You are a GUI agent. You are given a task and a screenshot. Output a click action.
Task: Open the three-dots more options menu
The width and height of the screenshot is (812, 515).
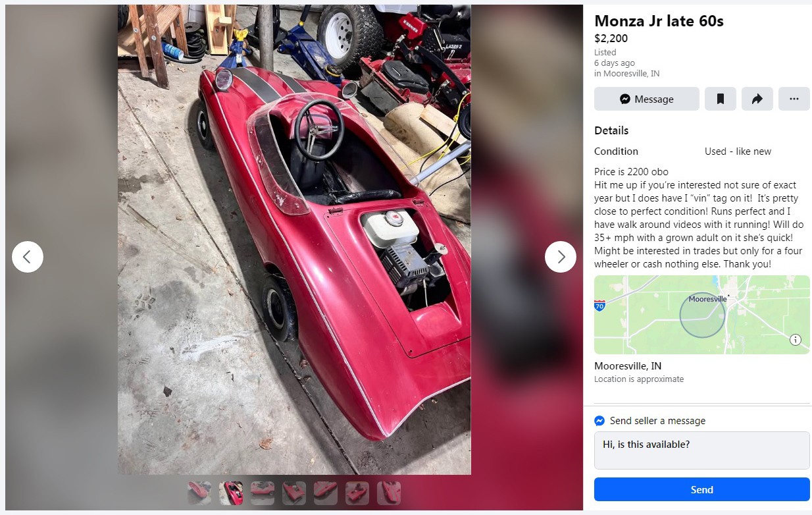(x=794, y=99)
